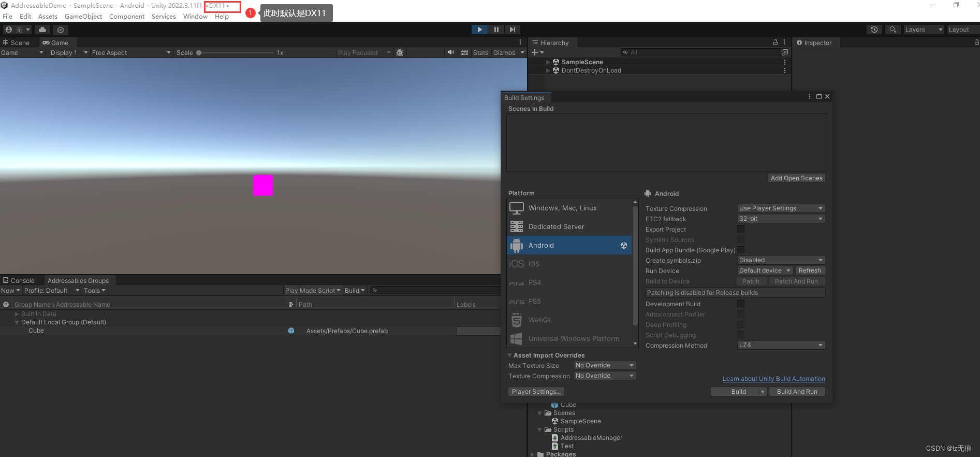Screen dimensions: 980x457
Task: Enable the Development Build checkbox
Action: tap(741, 304)
